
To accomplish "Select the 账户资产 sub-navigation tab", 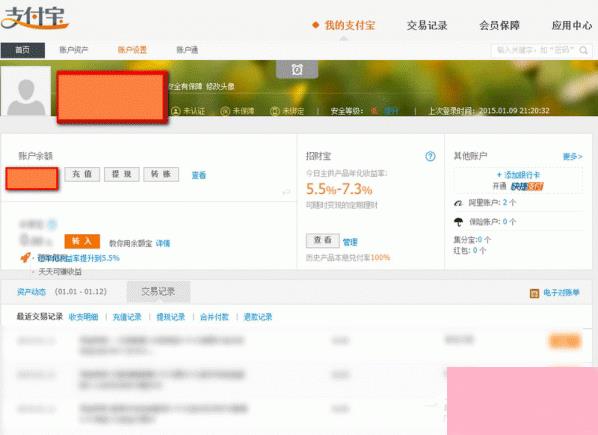I will point(74,50).
